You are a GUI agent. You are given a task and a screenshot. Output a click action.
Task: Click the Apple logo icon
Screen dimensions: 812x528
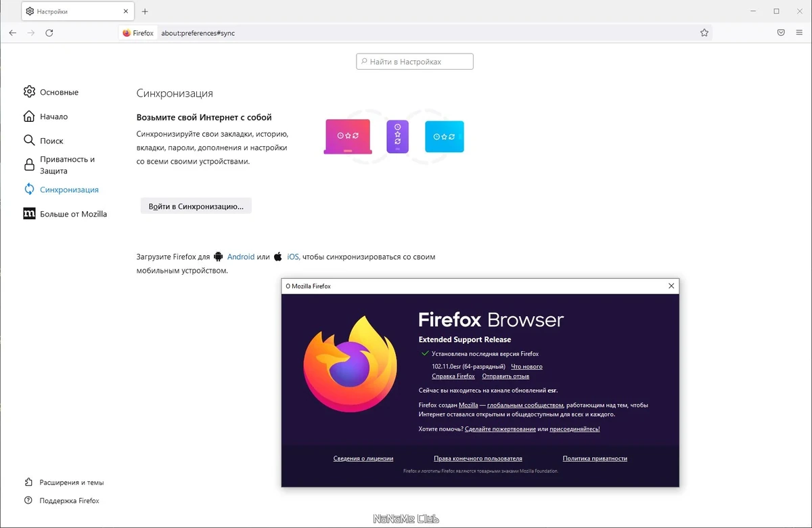[277, 257]
